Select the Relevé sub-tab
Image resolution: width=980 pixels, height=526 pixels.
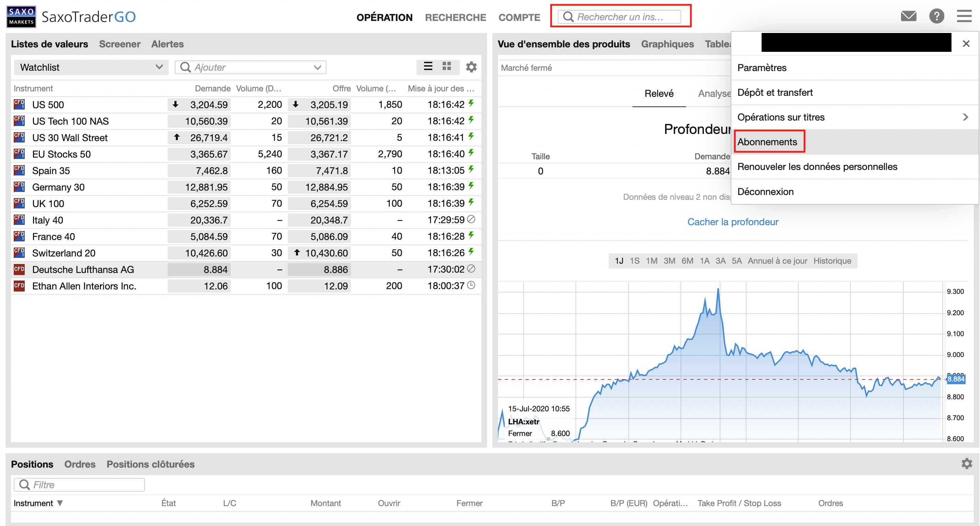[659, 94]
